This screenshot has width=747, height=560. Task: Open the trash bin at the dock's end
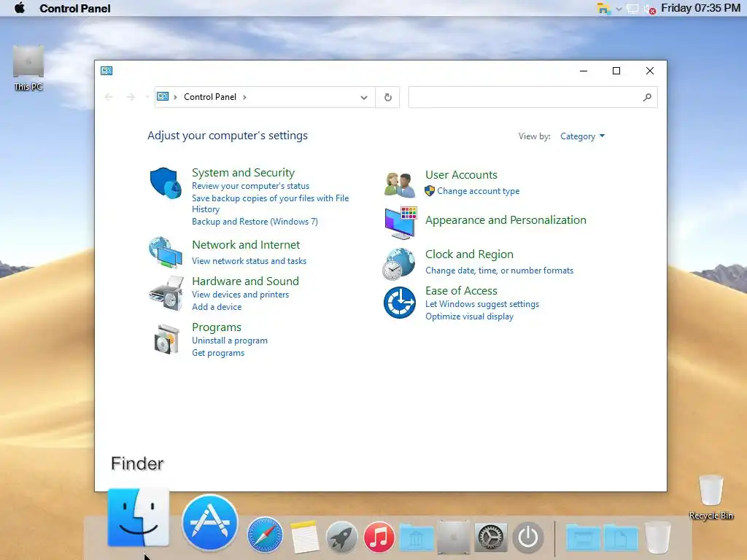(658, 537)
